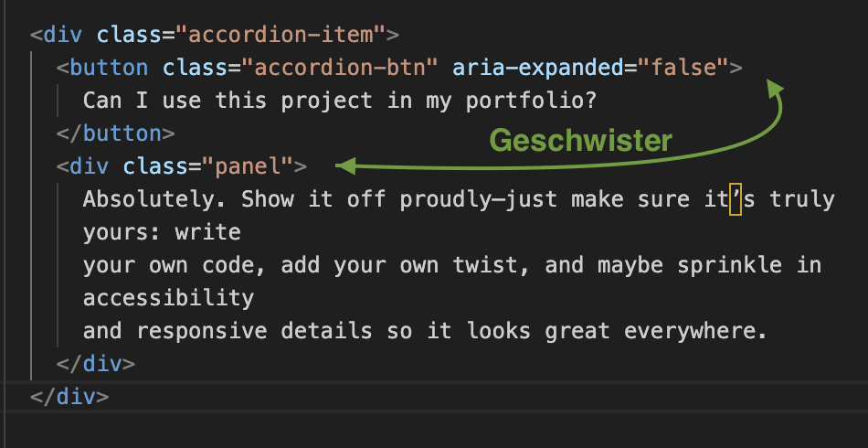
Task: Click the outermost closing div tag
Action: [69, 397]
